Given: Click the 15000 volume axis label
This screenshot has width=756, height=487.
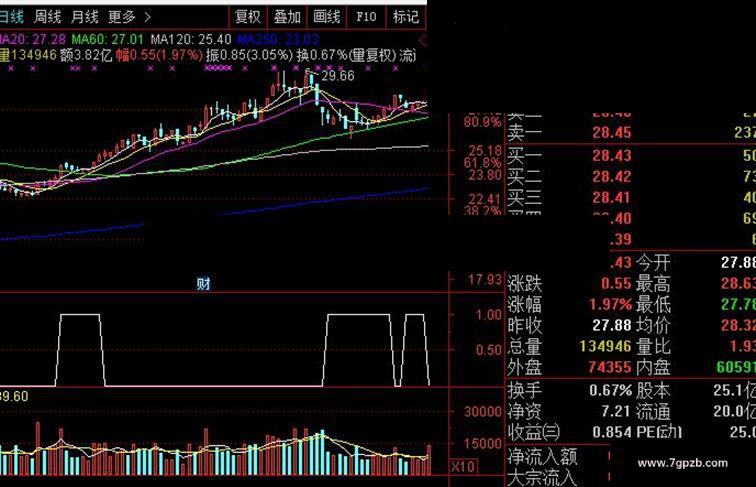Looking at the screenshot, I should pyautogui.click(x=483, y=443).
